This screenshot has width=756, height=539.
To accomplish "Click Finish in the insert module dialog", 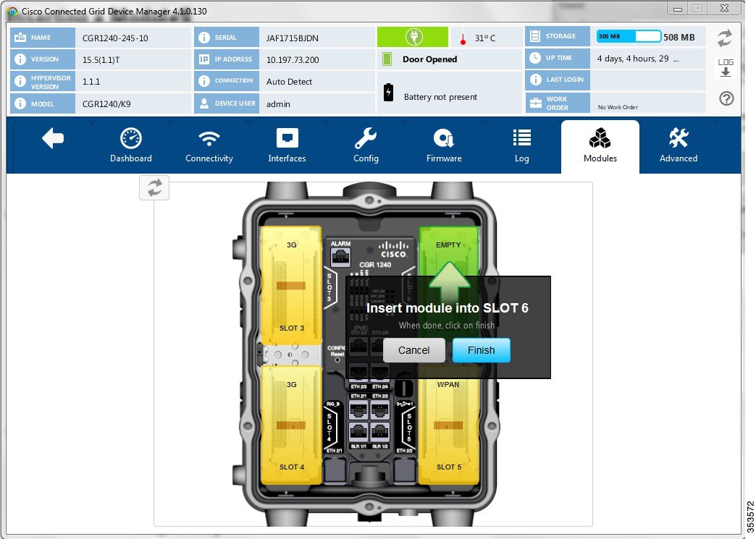I will click(481, 350).
